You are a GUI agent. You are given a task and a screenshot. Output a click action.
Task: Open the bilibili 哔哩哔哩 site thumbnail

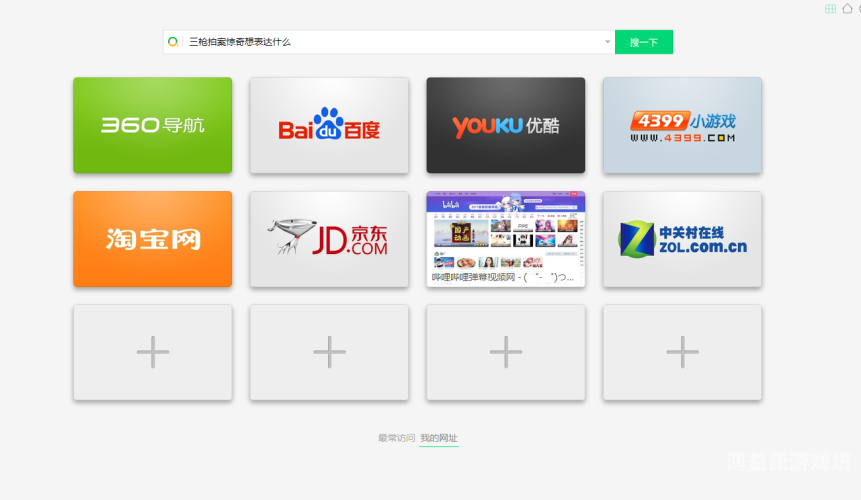[506, 239]
